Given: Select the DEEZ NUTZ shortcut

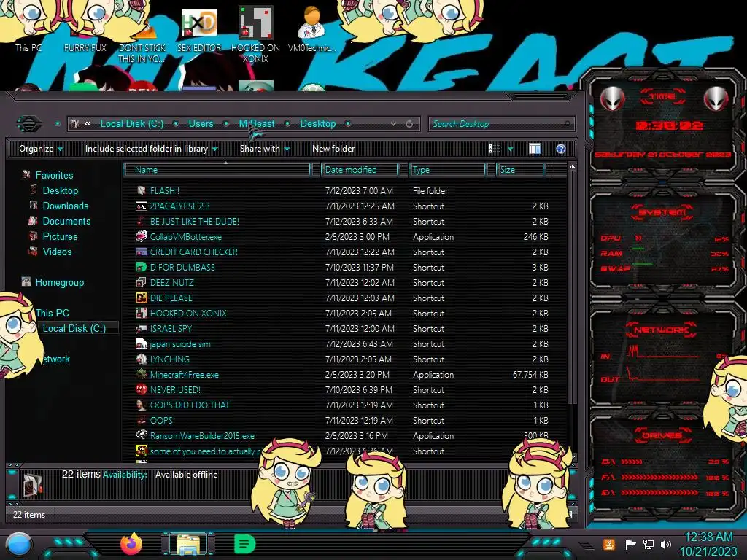Looking at the screenshot, I should coord(171,282).
